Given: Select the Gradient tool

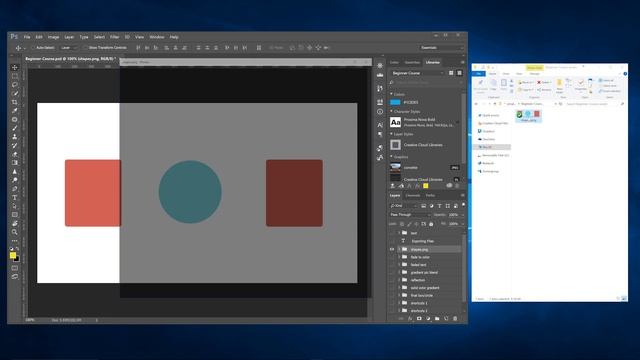Looking at the screenshot, I should click(15, 163).
